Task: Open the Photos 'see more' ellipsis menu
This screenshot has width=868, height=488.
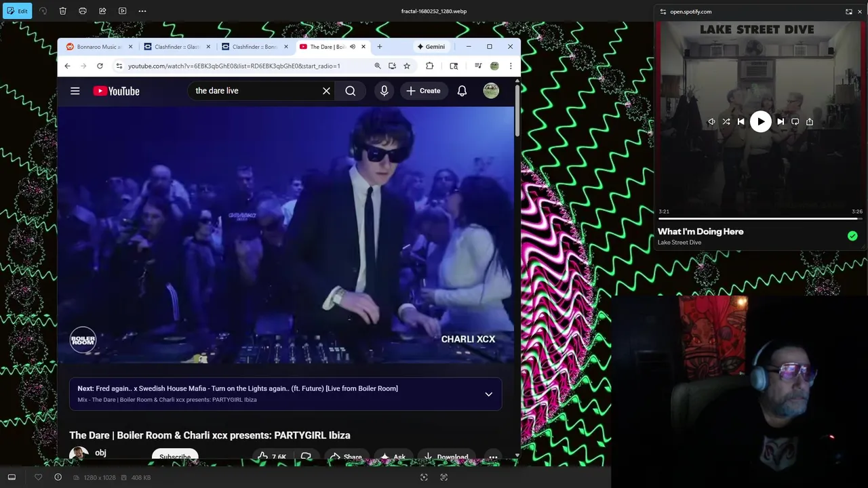Action: click(x=142, y=11)
